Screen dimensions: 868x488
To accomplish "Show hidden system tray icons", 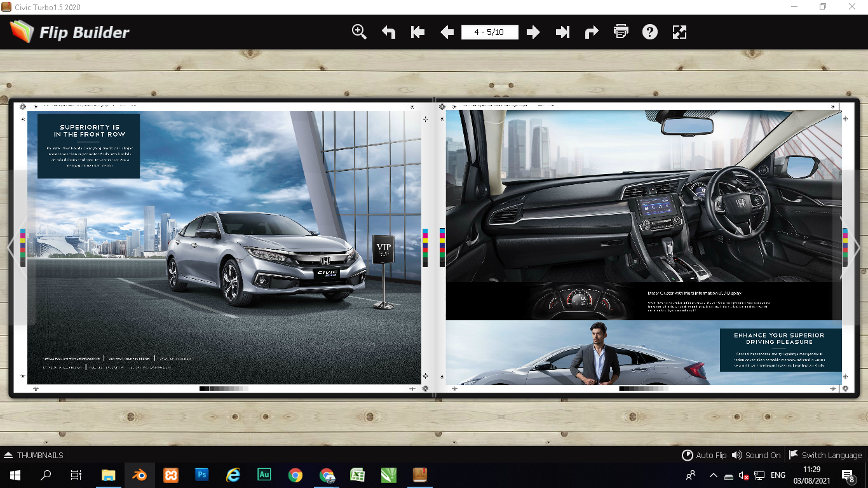I will (x=714, y=475).
